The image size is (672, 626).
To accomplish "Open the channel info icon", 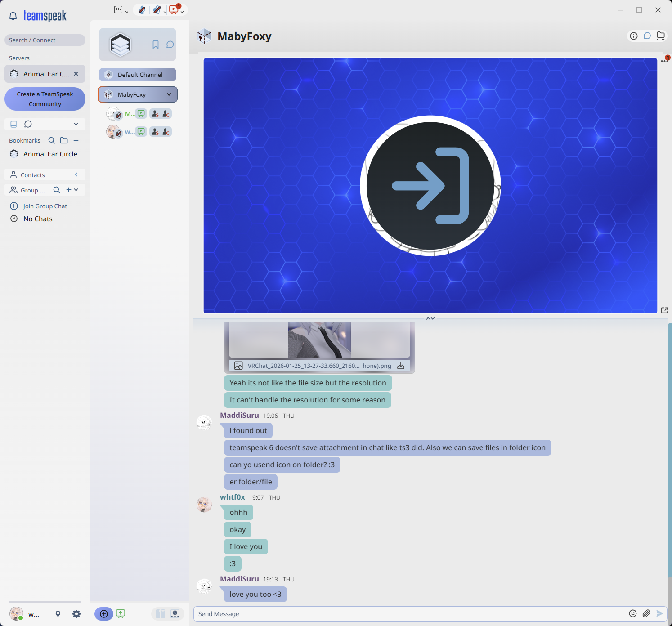I will coord(634,36).
